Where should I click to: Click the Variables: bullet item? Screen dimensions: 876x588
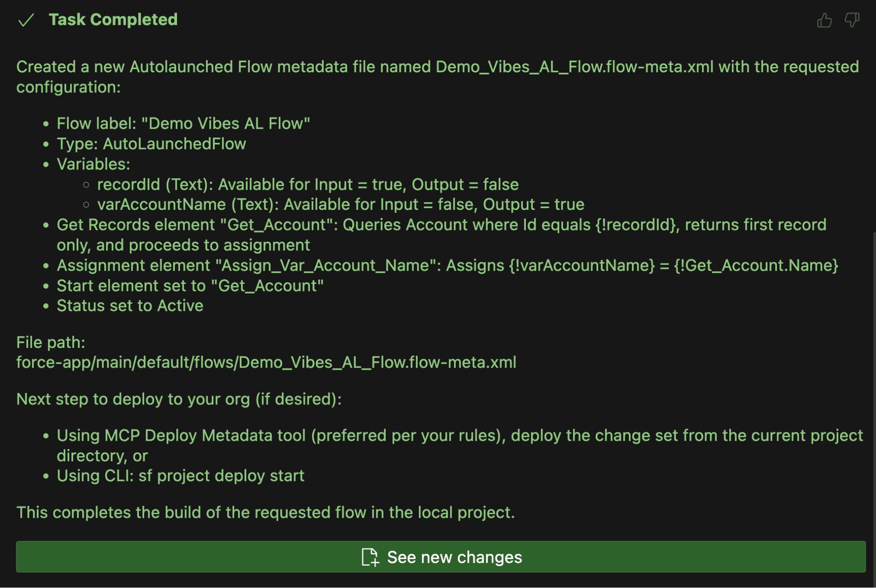pos(93,164)
